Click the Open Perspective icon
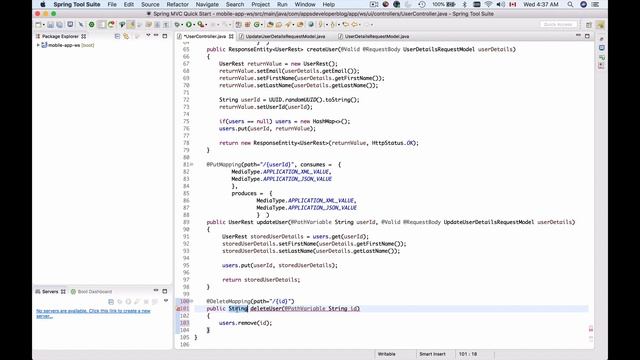 click(589, 25)
